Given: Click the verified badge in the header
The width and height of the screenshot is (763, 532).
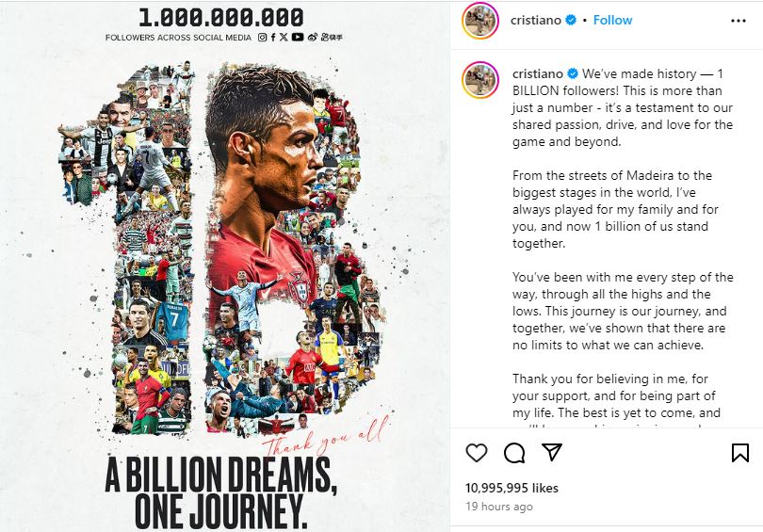Looking at the screenshot, I should click(571, 20).
